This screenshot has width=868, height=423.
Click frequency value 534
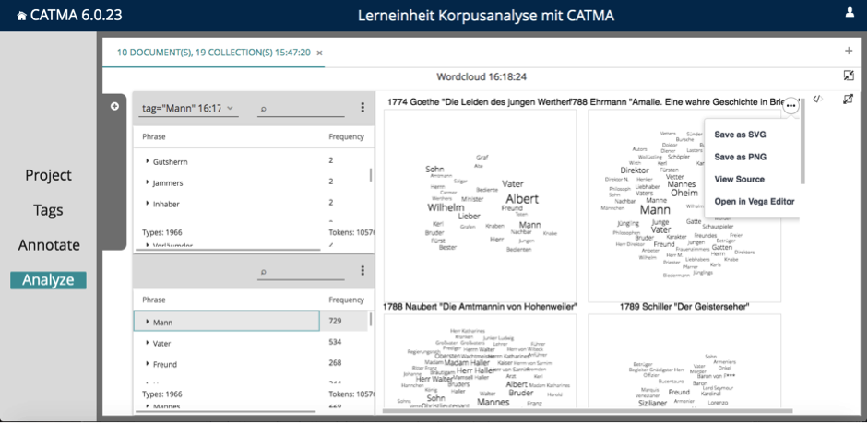(x=335, y=342)
